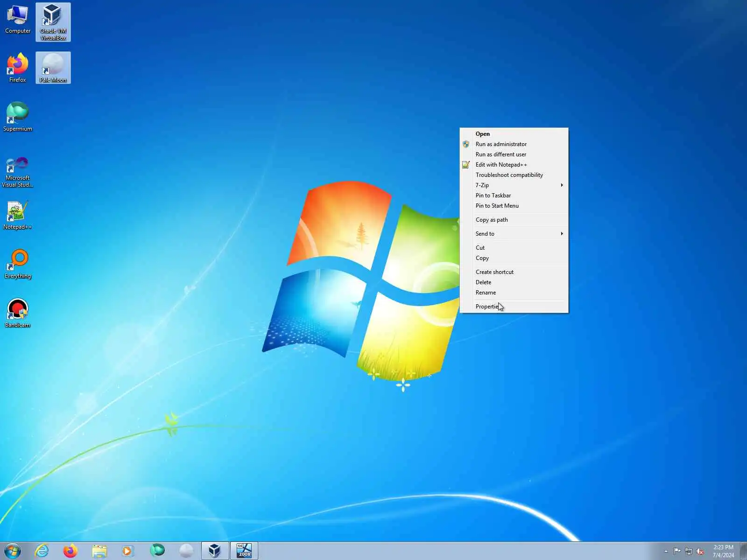This screenshot has height=560, width=747.
Task: Select the Supermium desktop shortcut
Action: point(18,117)
